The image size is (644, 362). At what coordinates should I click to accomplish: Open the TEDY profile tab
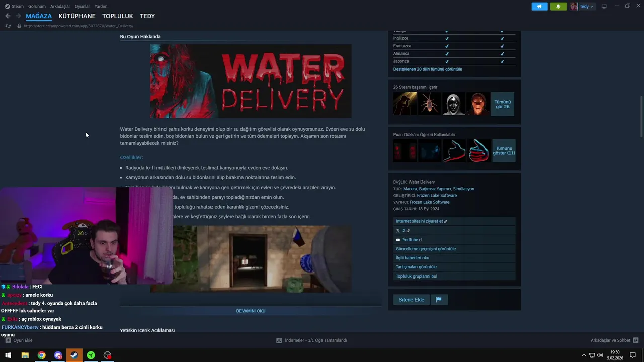[147, 16]
